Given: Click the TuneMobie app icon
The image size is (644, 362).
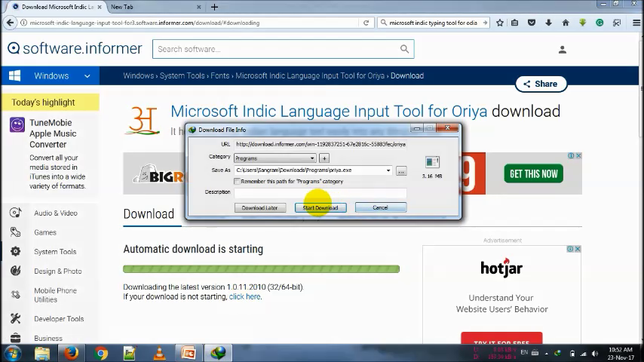Looking at the screenshot, I should pos(17,124).
